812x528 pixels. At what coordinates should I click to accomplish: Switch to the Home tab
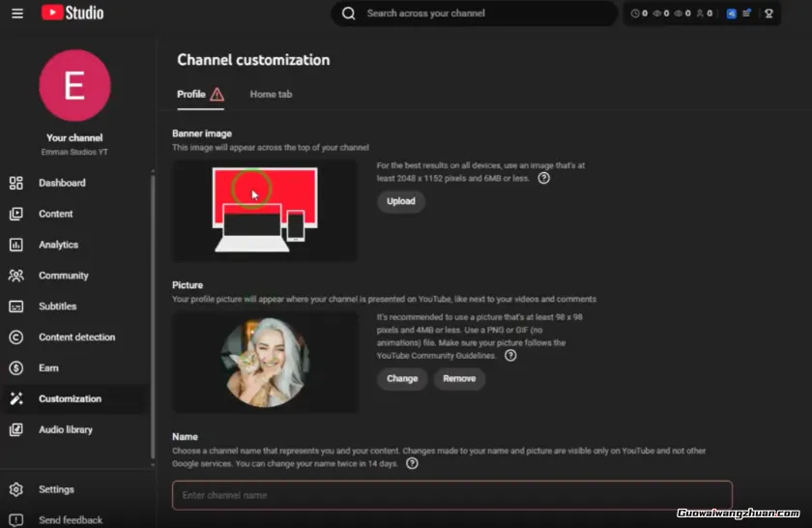(271, 95)
